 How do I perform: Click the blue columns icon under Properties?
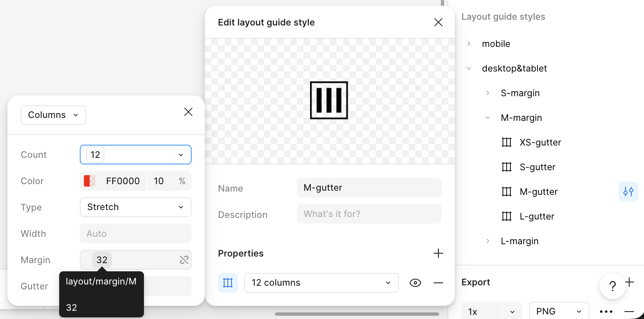[x=228, y=282]
